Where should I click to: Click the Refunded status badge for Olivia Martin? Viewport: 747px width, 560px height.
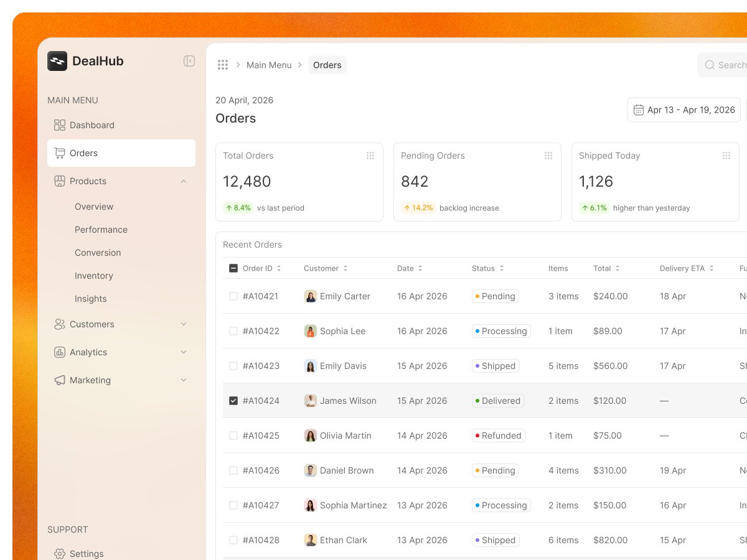point(499,436)
